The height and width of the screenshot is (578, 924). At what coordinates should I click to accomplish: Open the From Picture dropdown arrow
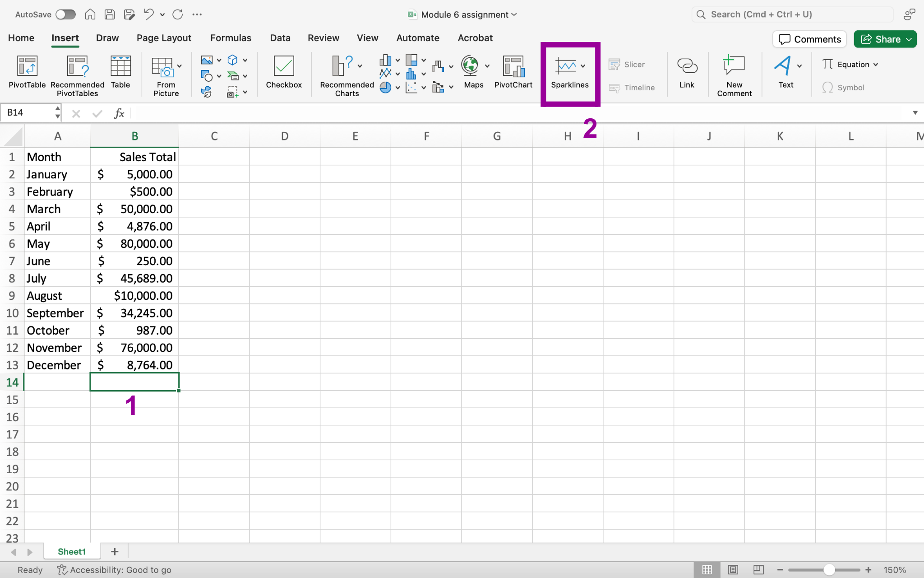pyautogui.click(x=180, y=66)
